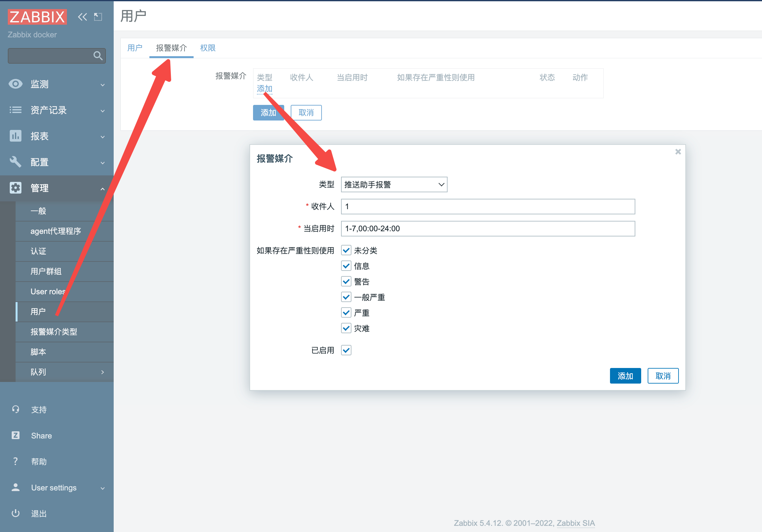Uncheck the 未分类 severity checkbox
Screen dimensions: 762x532
pyautogui.click(x=346, y=250)
